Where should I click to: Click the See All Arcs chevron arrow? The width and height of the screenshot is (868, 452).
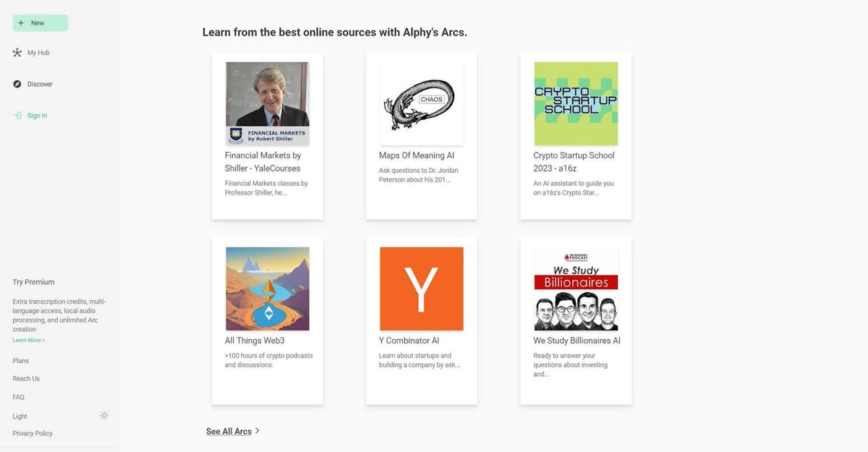(257, 431)
